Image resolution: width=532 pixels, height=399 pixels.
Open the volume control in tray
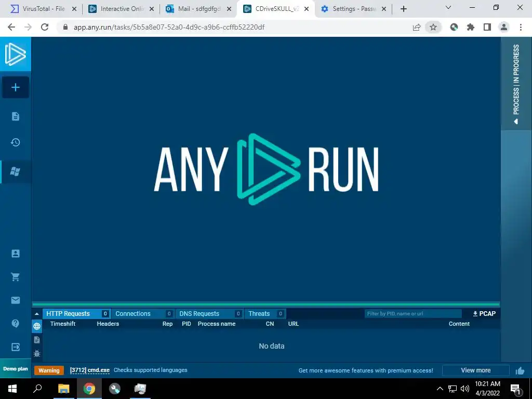tap(465, 389)
